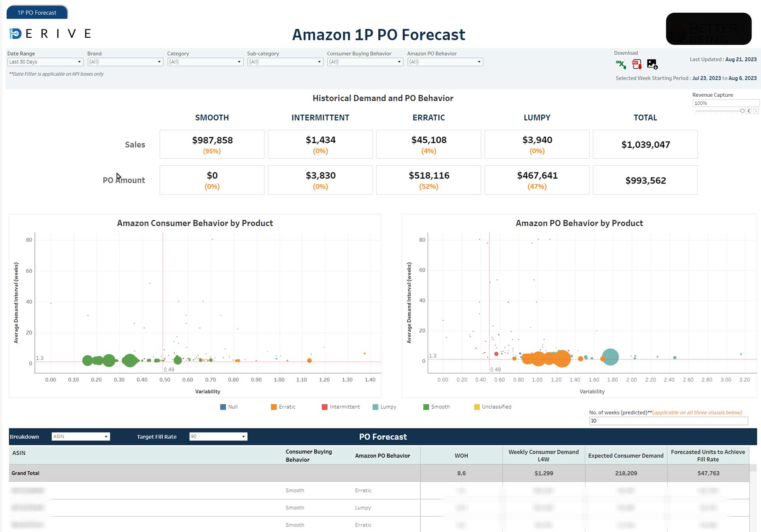Image resolution: width=761 pixels, height=532 pixels.
Task: Click the right arrow beside Revenue Capture slider
Action: 756,111
